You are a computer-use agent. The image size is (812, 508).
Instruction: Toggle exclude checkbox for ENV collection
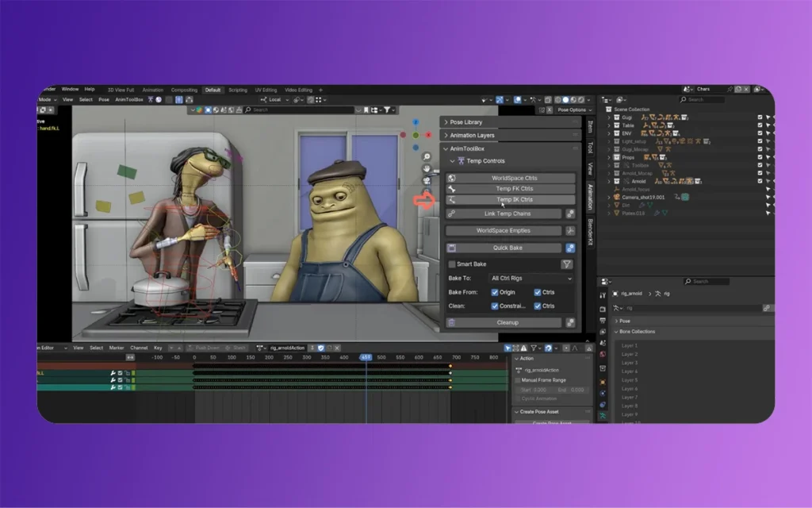click(760, 133)
